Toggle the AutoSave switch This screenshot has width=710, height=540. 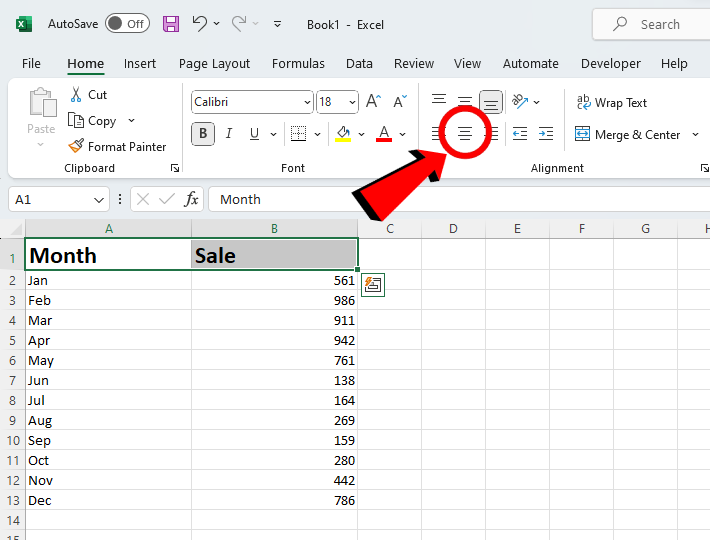pos(127,24)
